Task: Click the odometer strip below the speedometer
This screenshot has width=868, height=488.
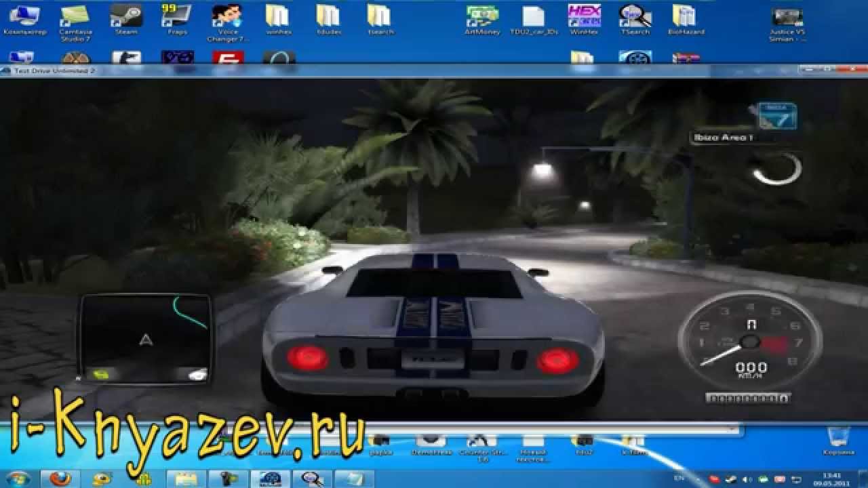Action: point(747,398)
